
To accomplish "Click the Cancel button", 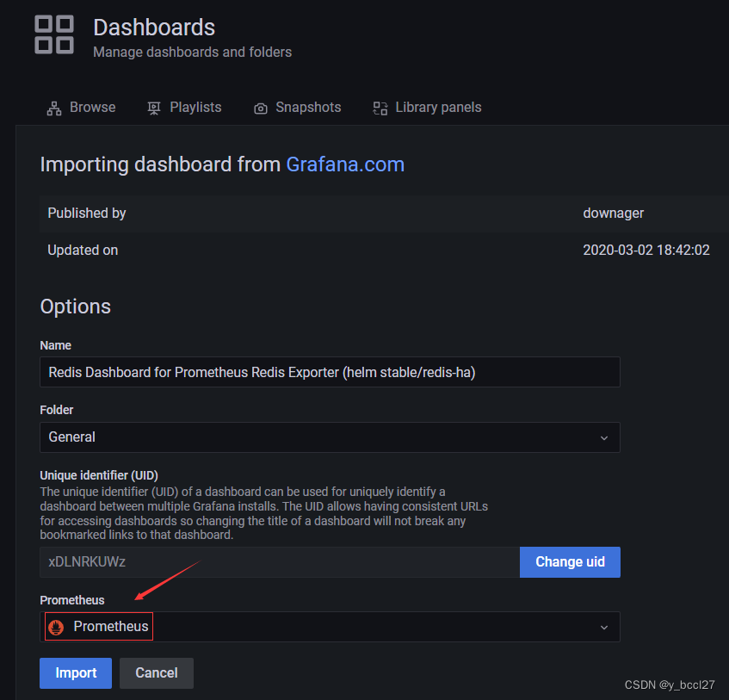I will pos(157,673).
